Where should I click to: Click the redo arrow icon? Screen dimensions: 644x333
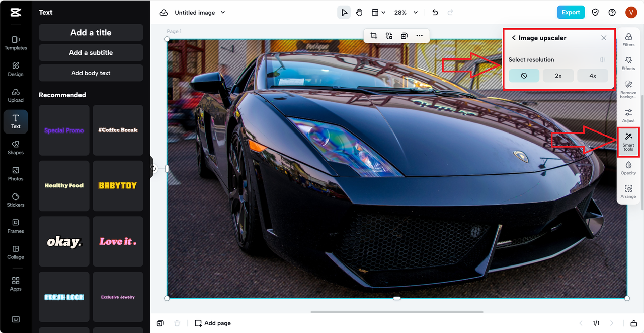coord(450,13)
